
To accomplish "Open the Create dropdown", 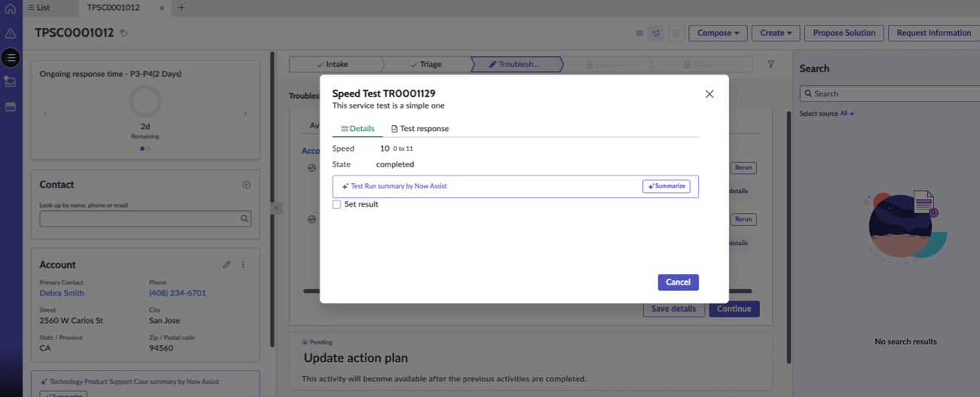I will 776,33.
